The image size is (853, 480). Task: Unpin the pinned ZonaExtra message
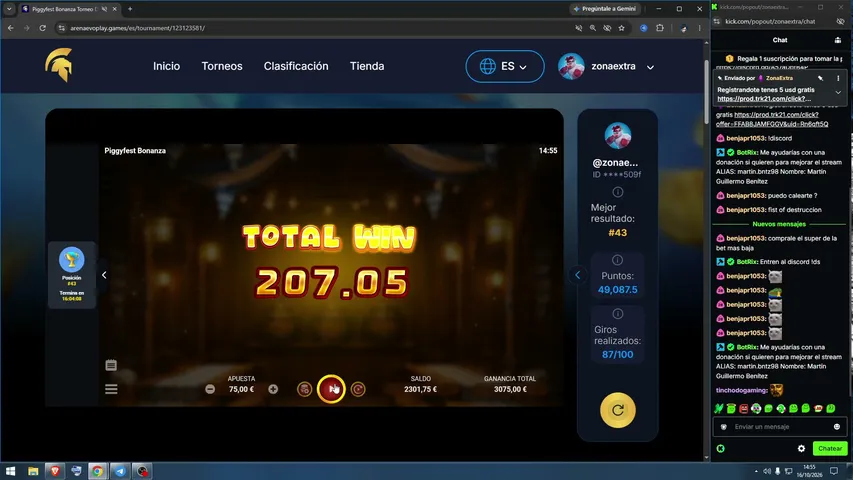(x=820, y=78)
